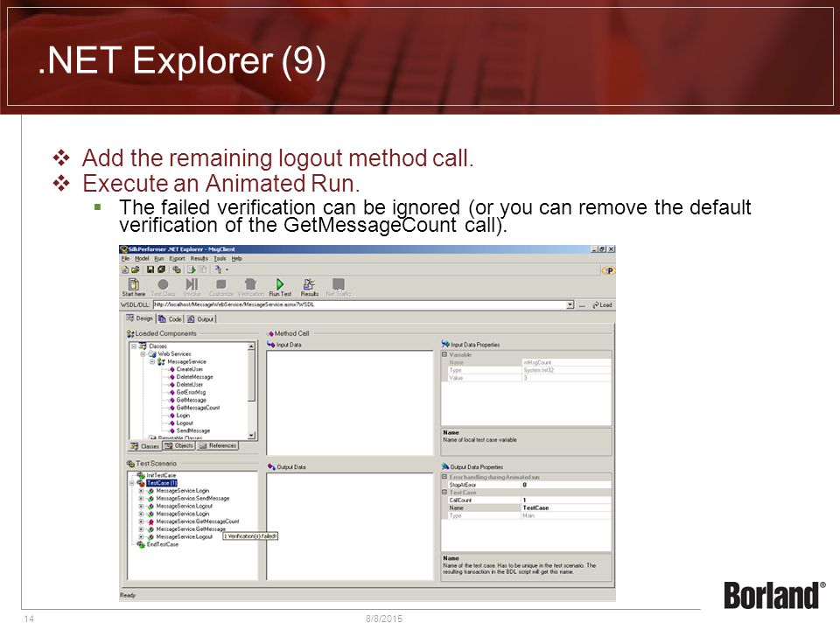Click the CallCount value cell
Screen dimensions: 840x630
coord(566,500)
